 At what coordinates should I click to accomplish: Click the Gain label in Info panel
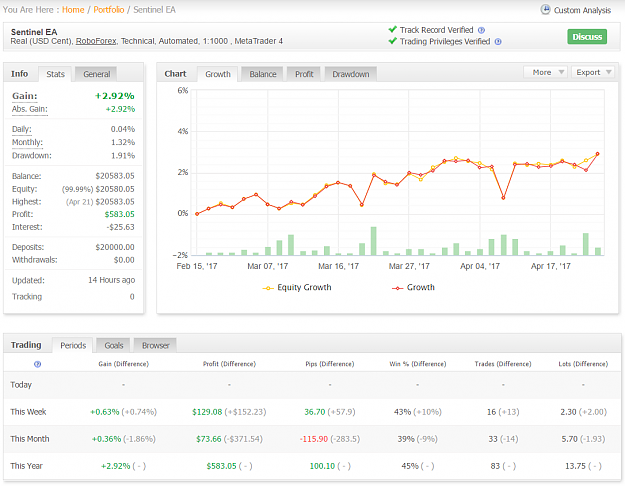pyautogui.click(x=25, y=96)
